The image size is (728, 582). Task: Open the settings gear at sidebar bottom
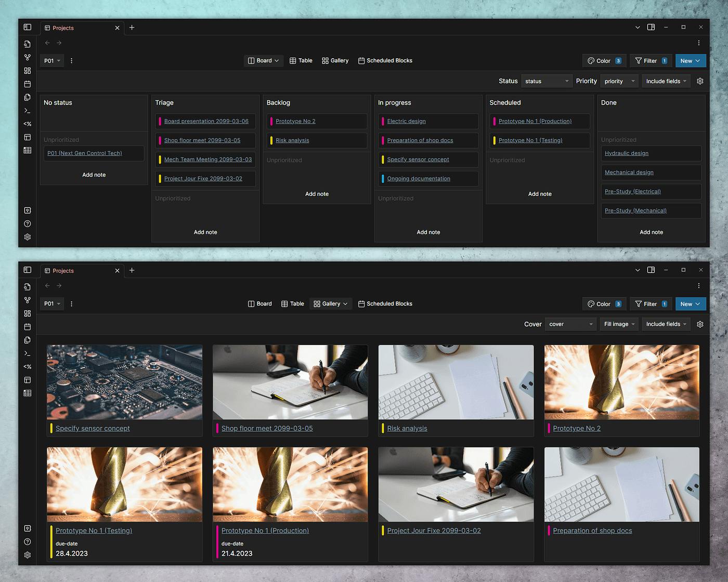(27, 237)
